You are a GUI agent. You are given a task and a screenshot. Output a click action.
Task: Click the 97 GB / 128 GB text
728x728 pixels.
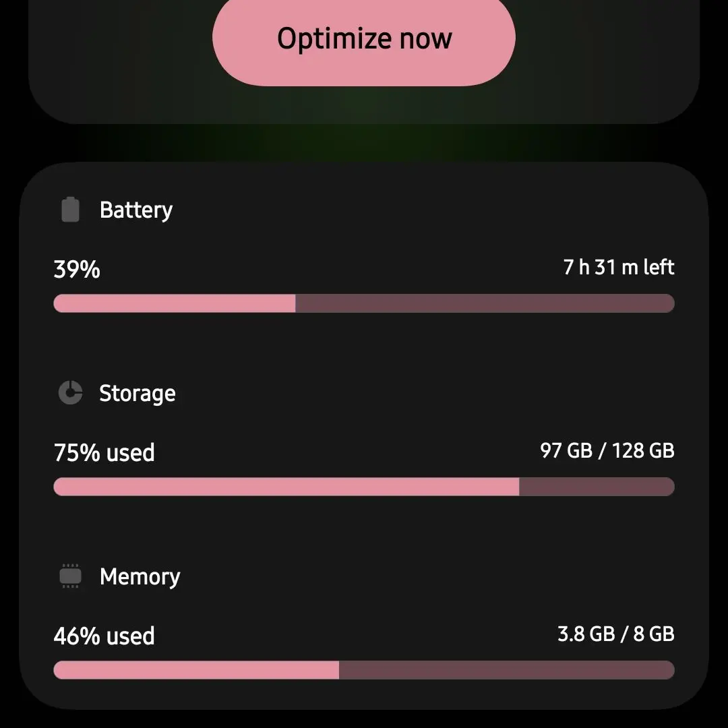coord(607,450)
